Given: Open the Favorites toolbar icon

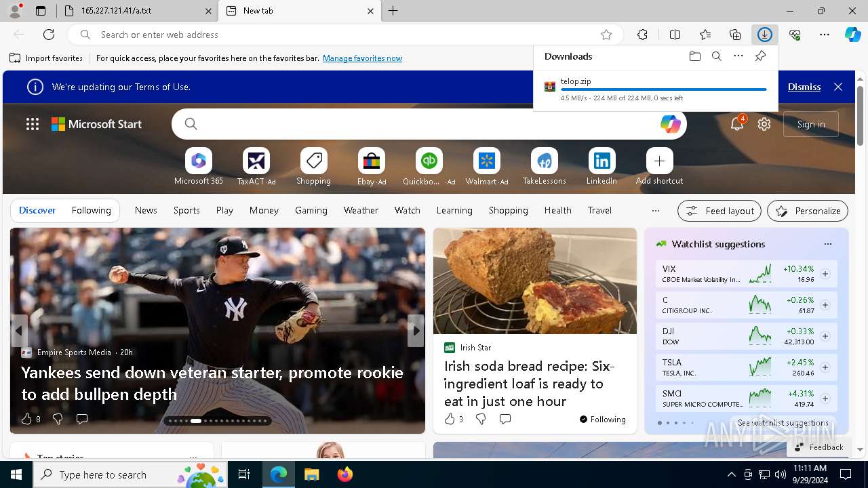Looking at the screenshot, I should click(705, 35).
